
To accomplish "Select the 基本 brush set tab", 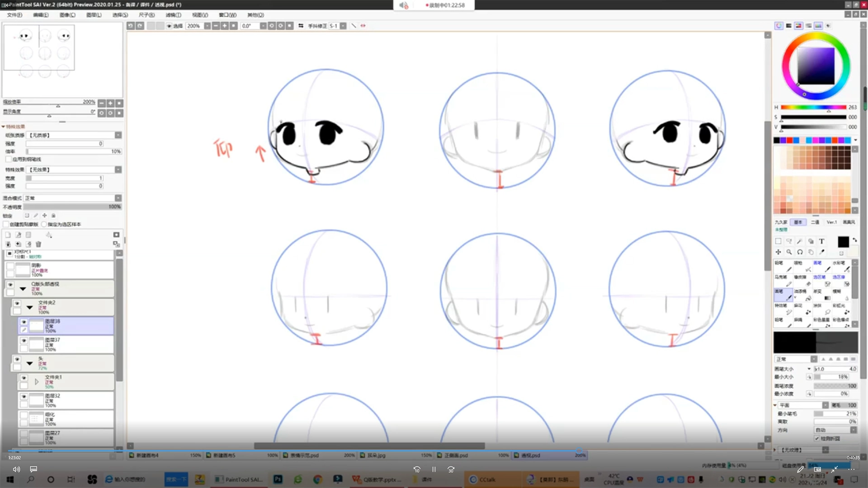I will tap(798, 222).
